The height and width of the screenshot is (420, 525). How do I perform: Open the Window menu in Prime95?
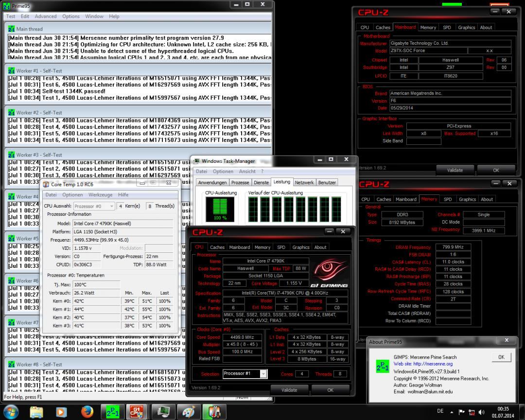[94, 17]
